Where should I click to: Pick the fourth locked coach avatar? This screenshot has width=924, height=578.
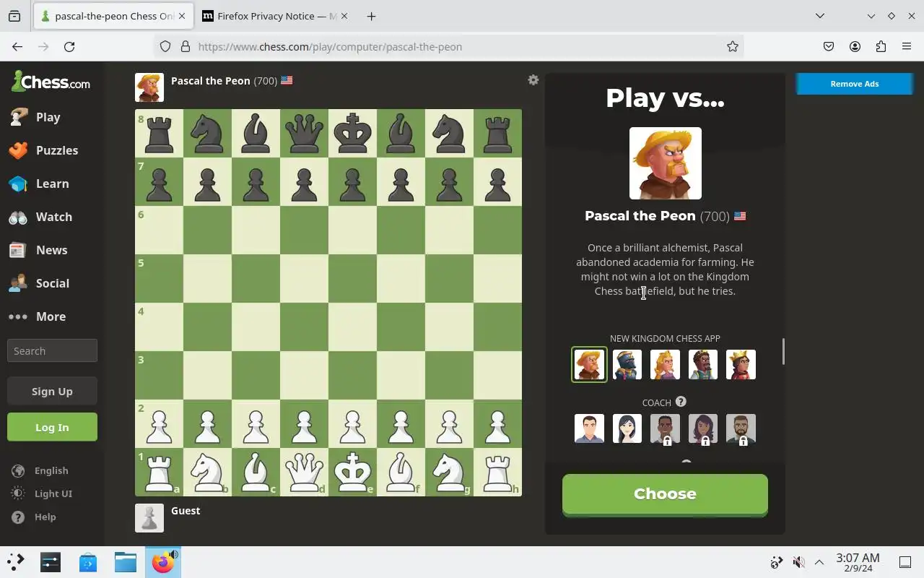(x=703, y=428)
